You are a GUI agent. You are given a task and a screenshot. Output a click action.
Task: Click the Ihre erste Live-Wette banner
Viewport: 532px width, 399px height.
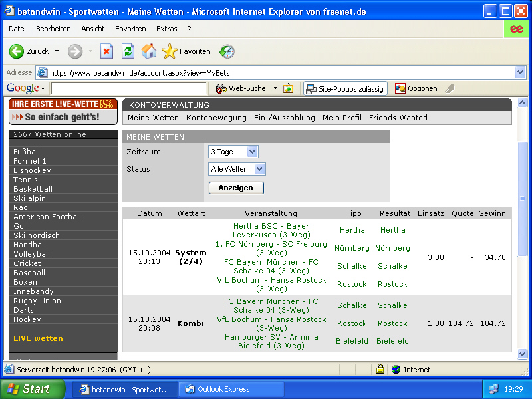click(63, 112)
